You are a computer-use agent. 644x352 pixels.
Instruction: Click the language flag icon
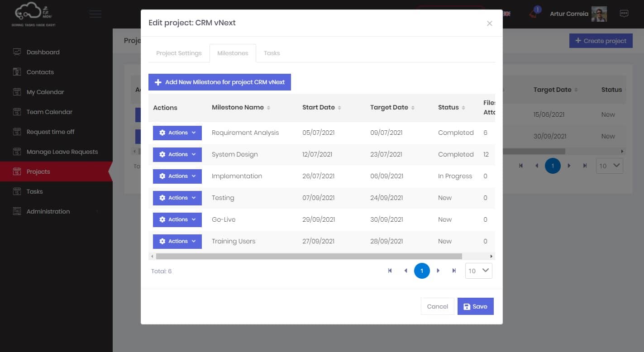[x=508, y=14]
